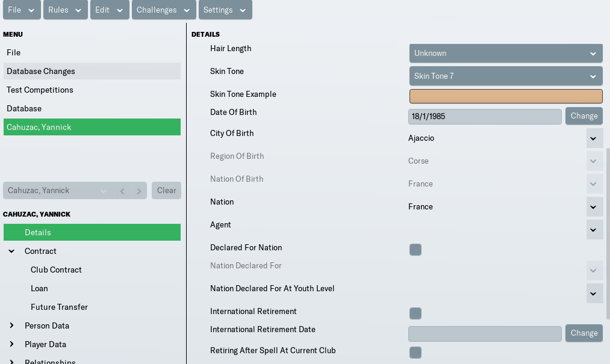Open the Rules menu

pyautogui.click(x=66, y=10)
